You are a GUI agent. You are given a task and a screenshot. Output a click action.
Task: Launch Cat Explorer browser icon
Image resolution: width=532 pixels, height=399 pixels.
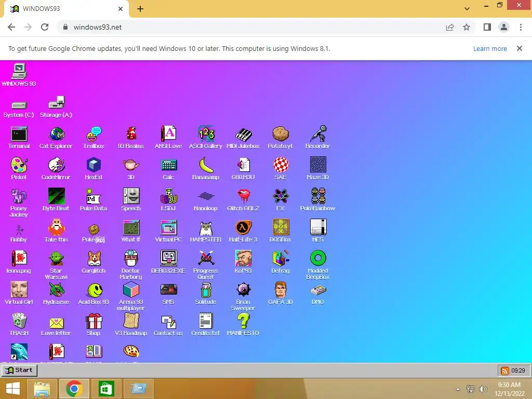click(56, 137)
